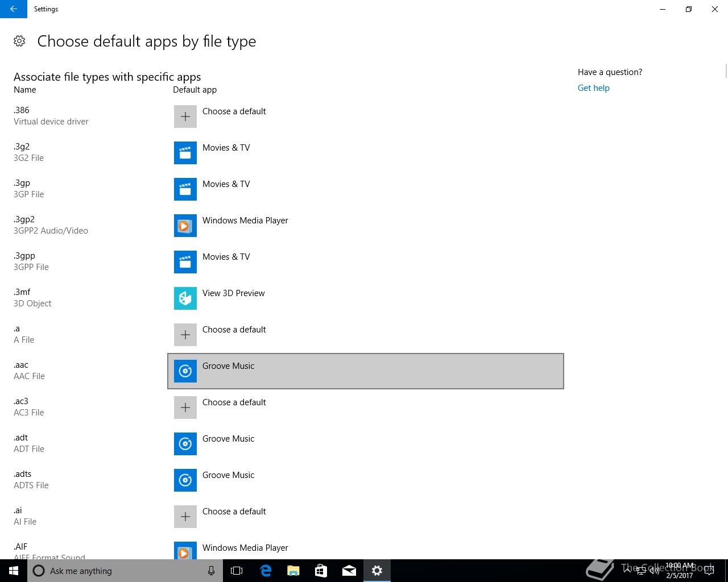Go back with the arrow button

[x=14, y=9]
